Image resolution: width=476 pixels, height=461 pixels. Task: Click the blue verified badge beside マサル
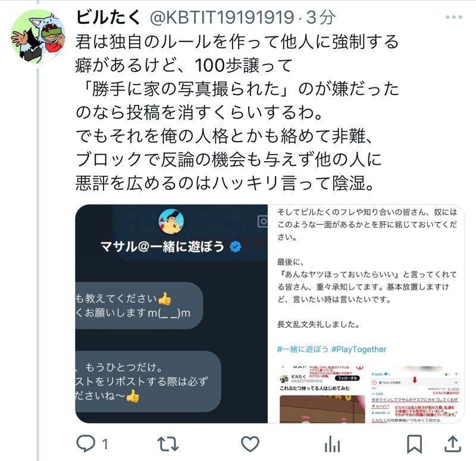coord(235,246)
